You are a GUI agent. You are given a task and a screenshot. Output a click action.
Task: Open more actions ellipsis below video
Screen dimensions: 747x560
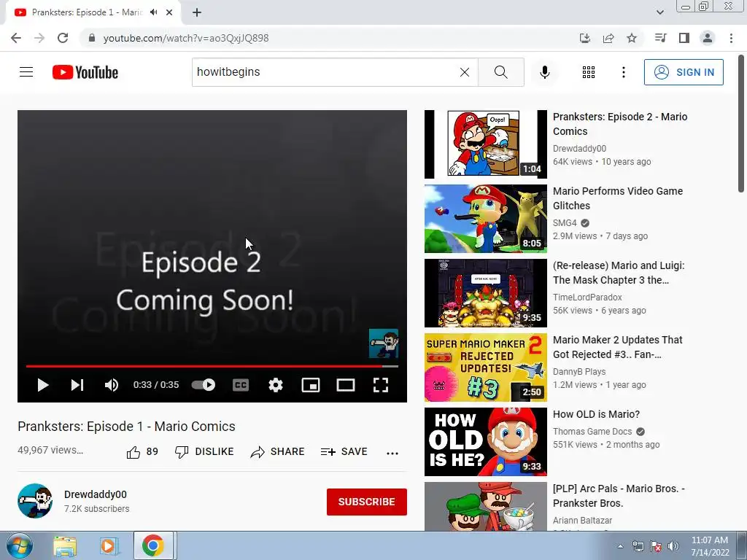coord(392,453)
